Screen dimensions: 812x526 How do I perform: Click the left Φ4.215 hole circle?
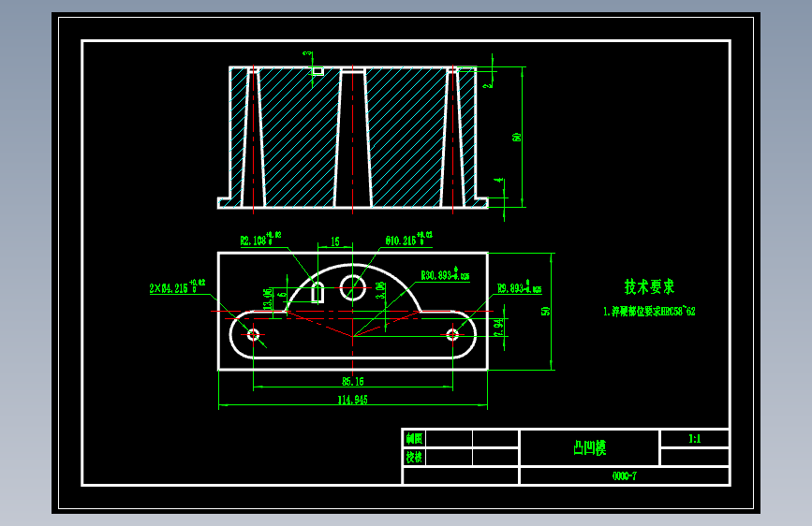tap(253, 334)
